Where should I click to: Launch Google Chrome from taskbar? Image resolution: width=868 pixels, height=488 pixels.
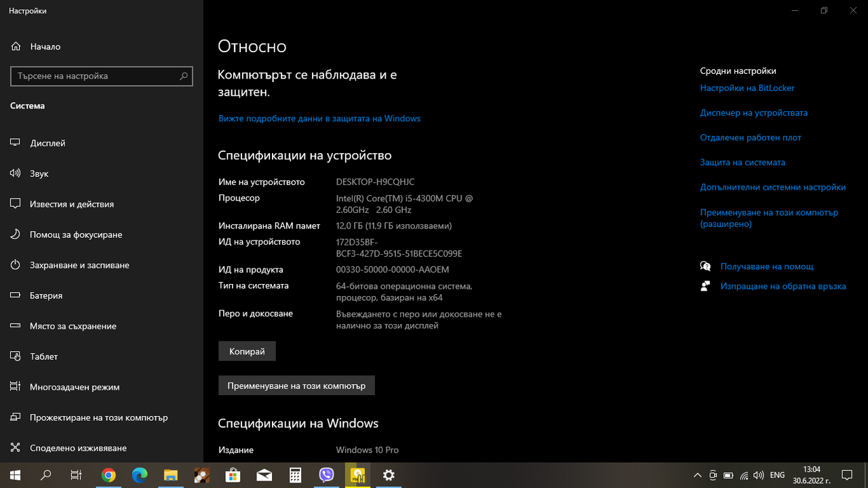(x=108, y=475)
